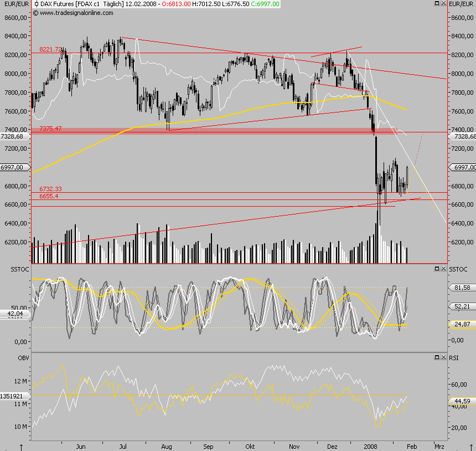Click the 8000,00 tick on left price axis
Viewport: 476px width, 451px height.
(16, 74)
